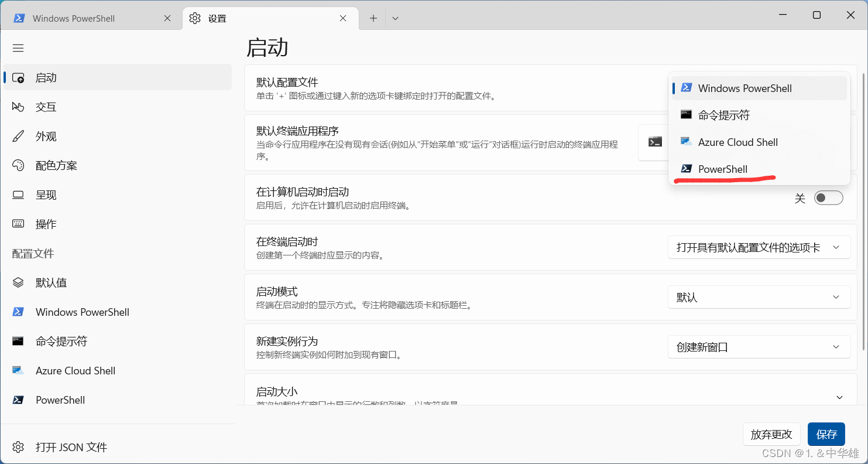The width and height of the screenshot is (868, 464).
Task: Click the terminal icon in 默认终端应用程序 box
Action: 655,142
